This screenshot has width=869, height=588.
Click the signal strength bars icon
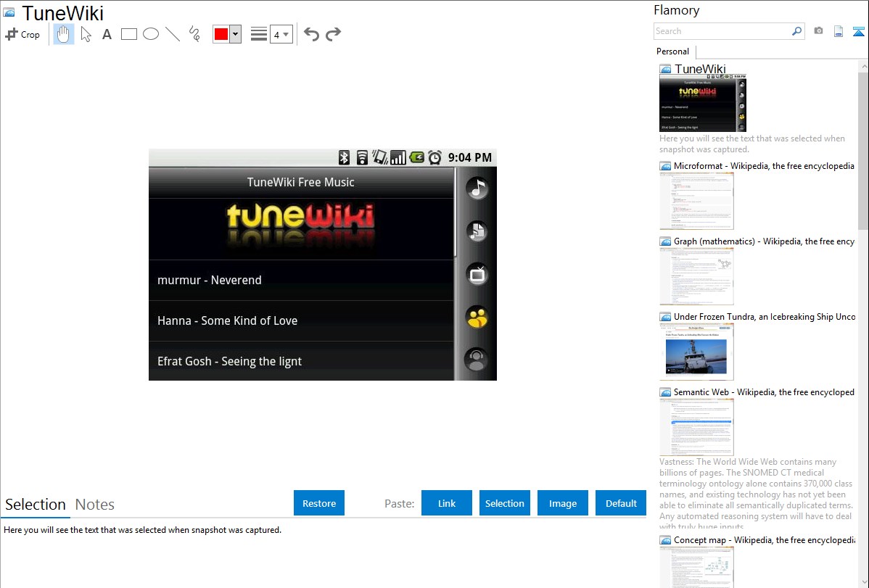click(398, 158)
